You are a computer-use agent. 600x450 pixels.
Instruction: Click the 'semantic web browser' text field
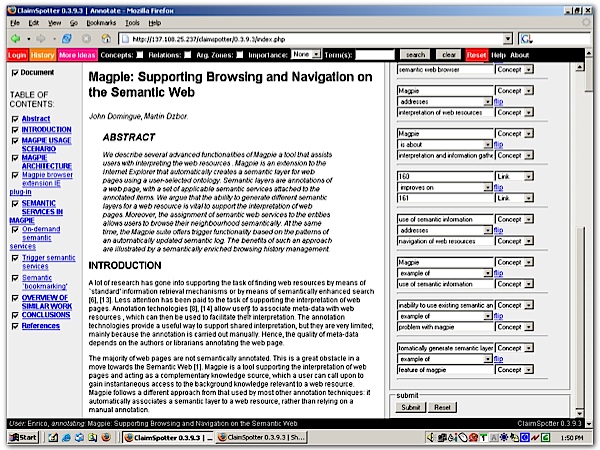point(445,69)
